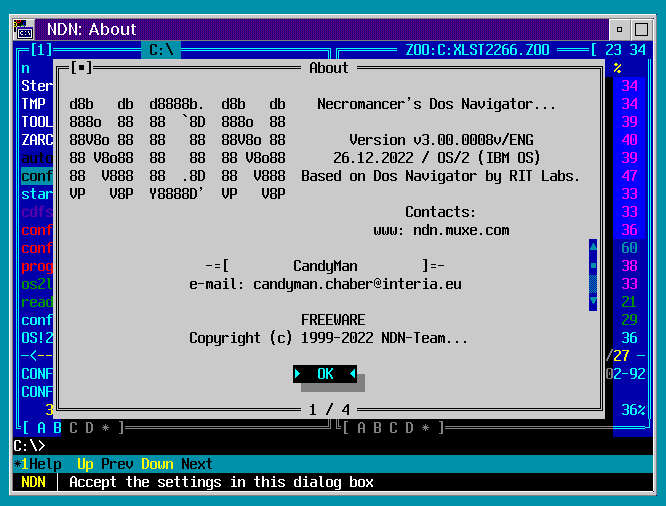Click the NDN label in the status line
Viewport: 666px width, 506px height.
tap(34, 482)
